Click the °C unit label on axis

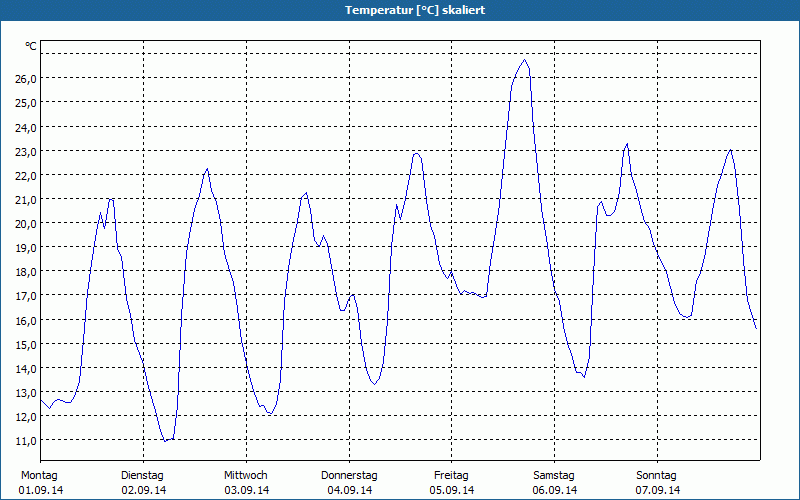(x=31, y=46)
